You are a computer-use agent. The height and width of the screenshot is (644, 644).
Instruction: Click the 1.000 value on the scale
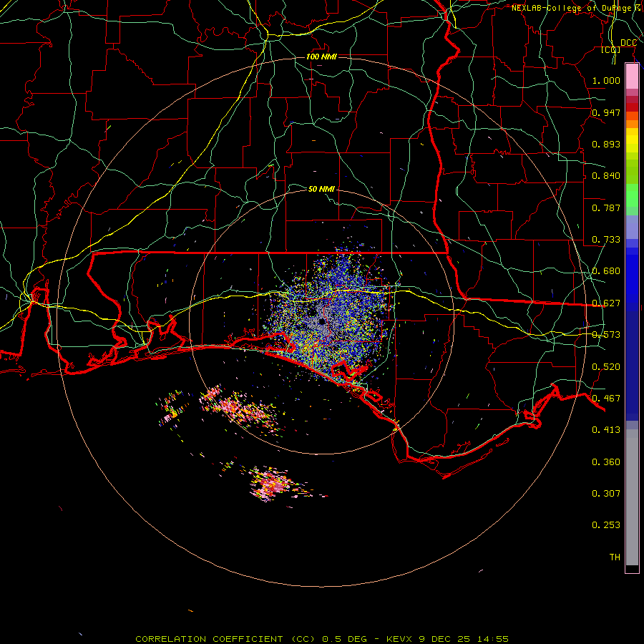pos(606,80)
